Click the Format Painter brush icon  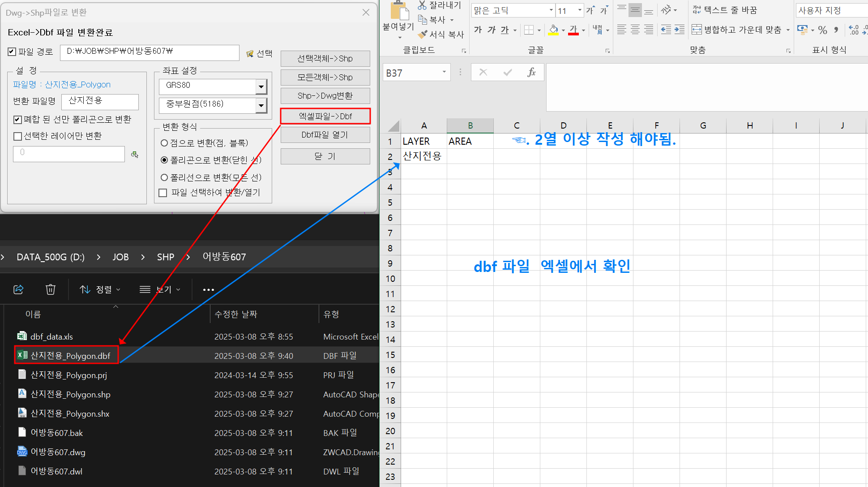pos(423,34)
